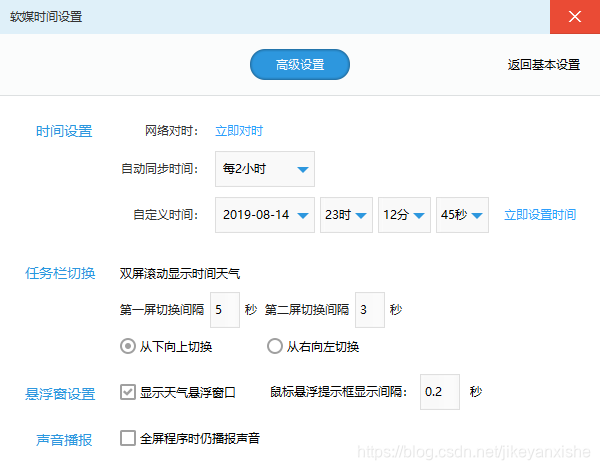
Task: Click the 双屏滚动显示时间天气 text
Action: tap(180, 274)
